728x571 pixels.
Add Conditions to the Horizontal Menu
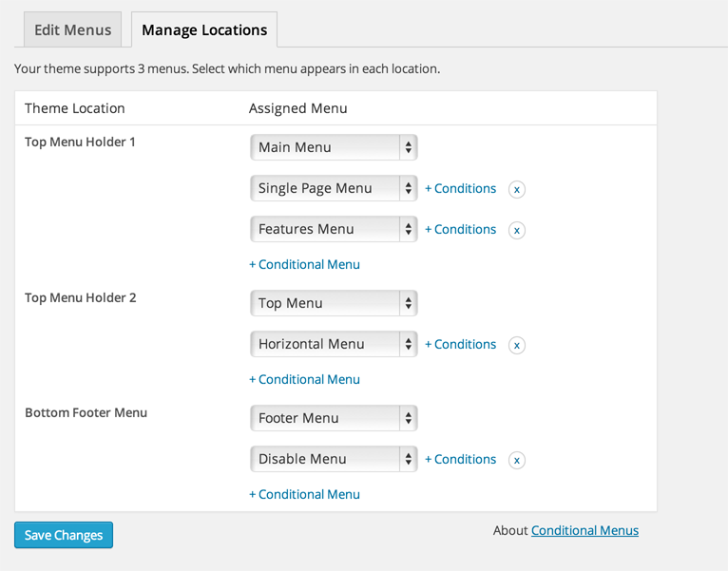(461, 344)
